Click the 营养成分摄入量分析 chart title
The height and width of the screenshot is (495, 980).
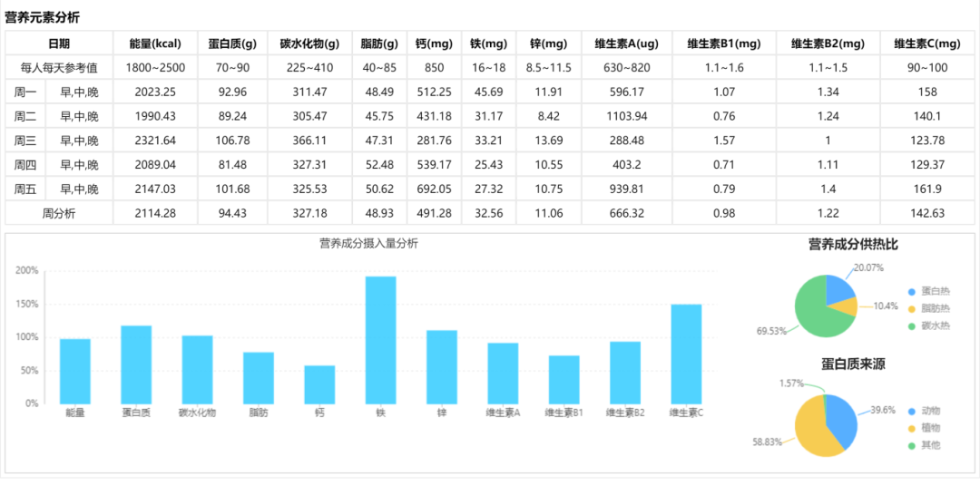click(368, 244)
